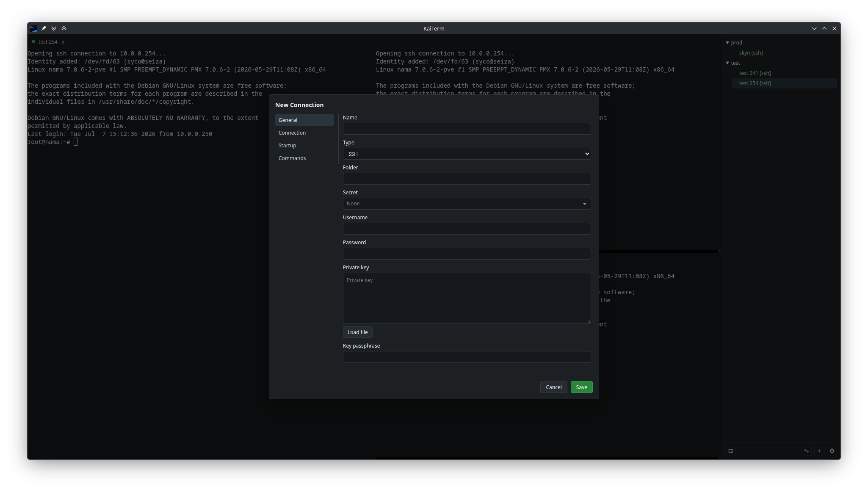
Task: Click the Name input field
Action: (x=467, y=129)
